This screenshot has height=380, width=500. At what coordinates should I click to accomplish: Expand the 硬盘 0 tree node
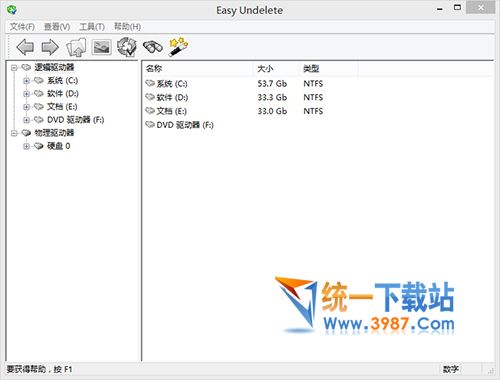tap(26, 146)
